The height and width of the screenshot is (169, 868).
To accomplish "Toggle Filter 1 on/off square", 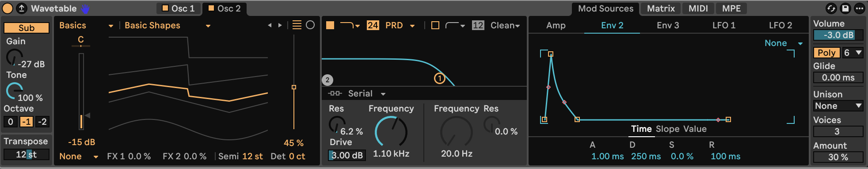I will (330, 25).
